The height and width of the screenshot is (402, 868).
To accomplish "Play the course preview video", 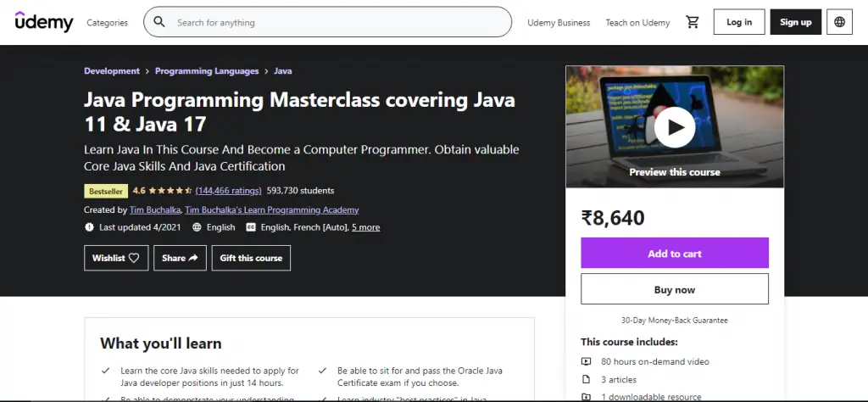I will [675, 127].
